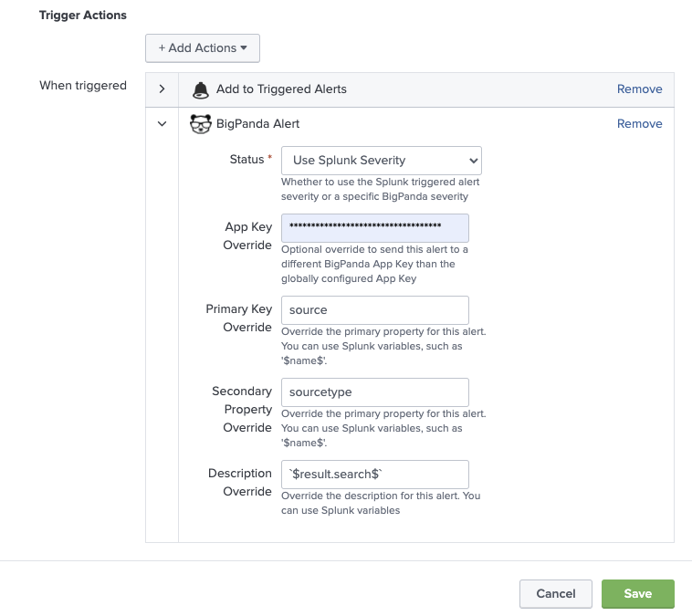Click the App Key Override masked field
The width and height of the screenshot is (692, 616).
(374, 227)
